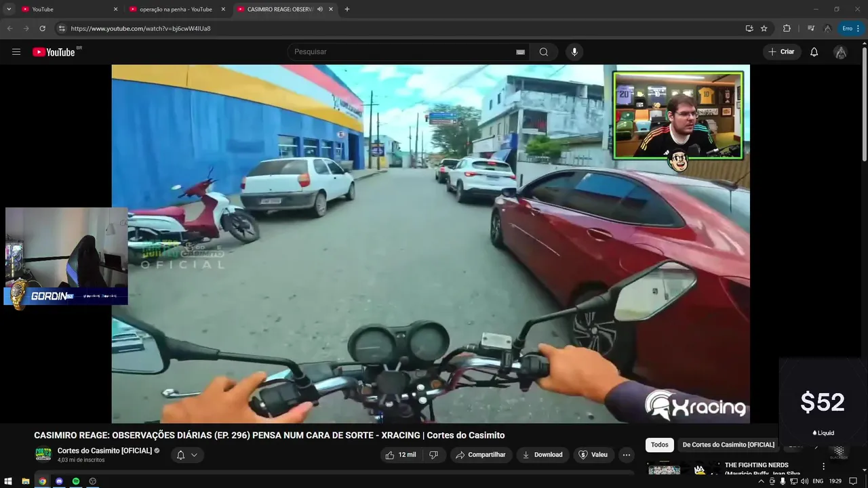The width and height of the screenshot is (868, 488).
Task: Open Chrome profile avatar
Action: pyautogui.click(x=827, y=28)
